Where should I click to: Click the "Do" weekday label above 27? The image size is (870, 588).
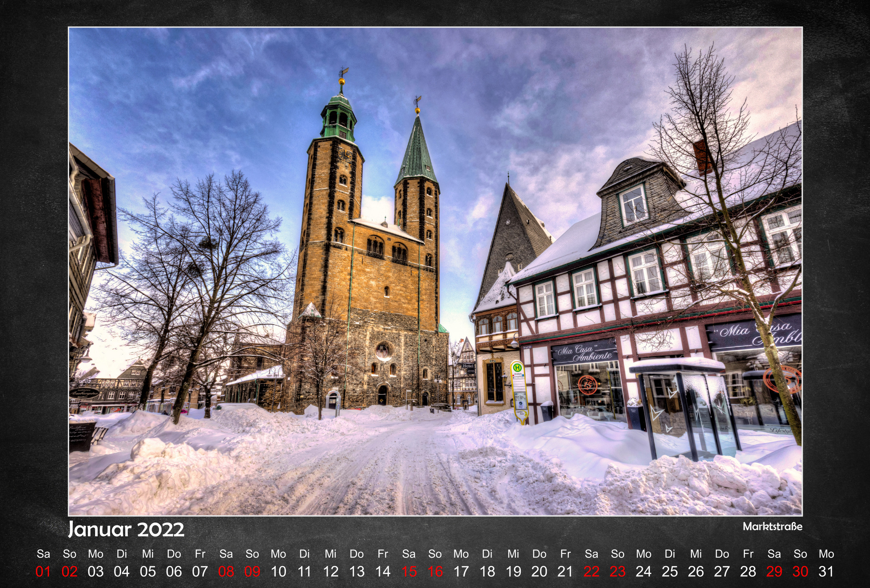722,554
